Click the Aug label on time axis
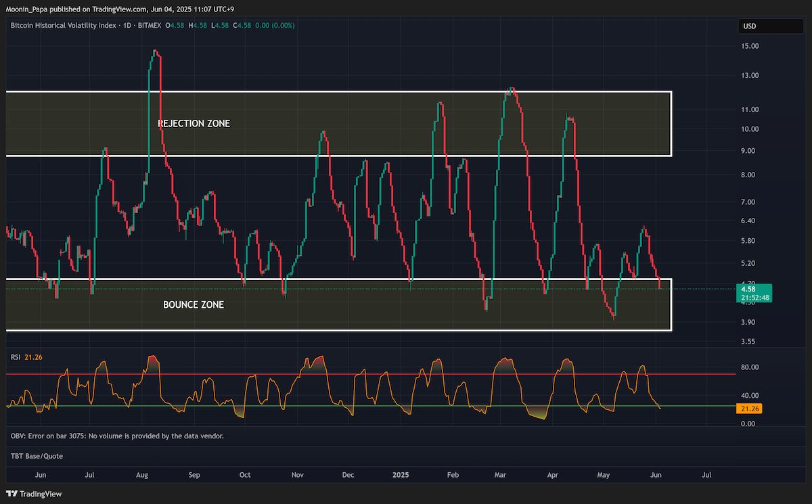This screenshot has width=812, height=504. coord(142,475)
